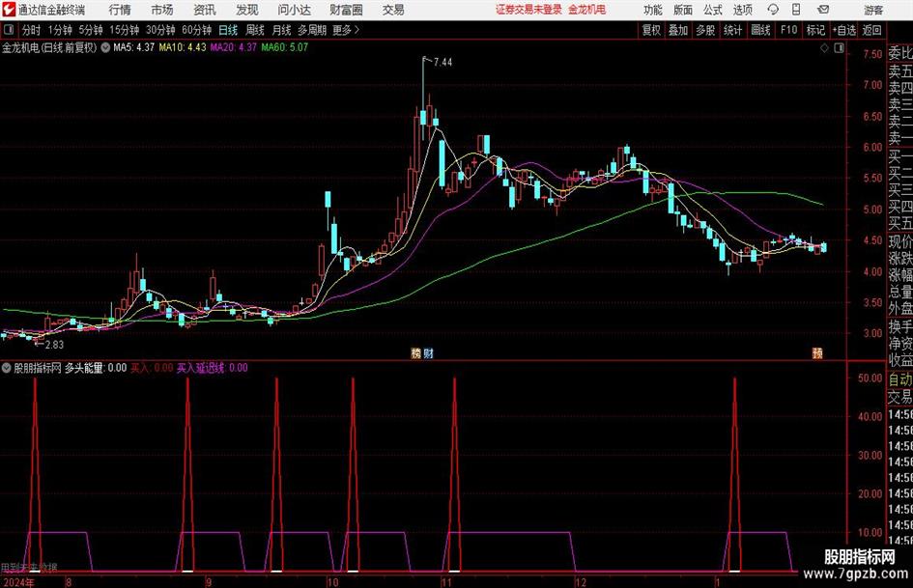Click the MA60: 5.07 label
Viewport: 913px width, 588px height.
[285, 47]
